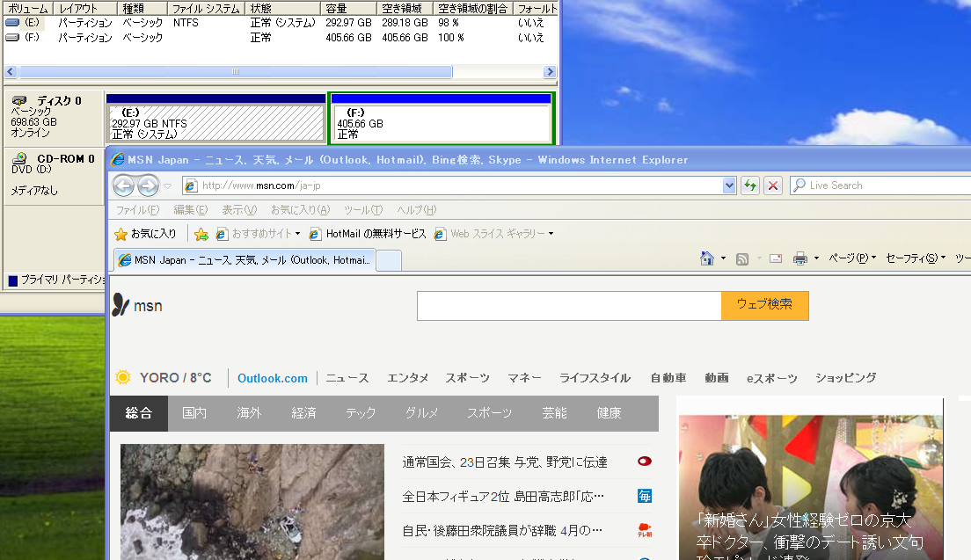Select the 健康 news tab
This screenshot has width=971, height=560.
[610, 413]
